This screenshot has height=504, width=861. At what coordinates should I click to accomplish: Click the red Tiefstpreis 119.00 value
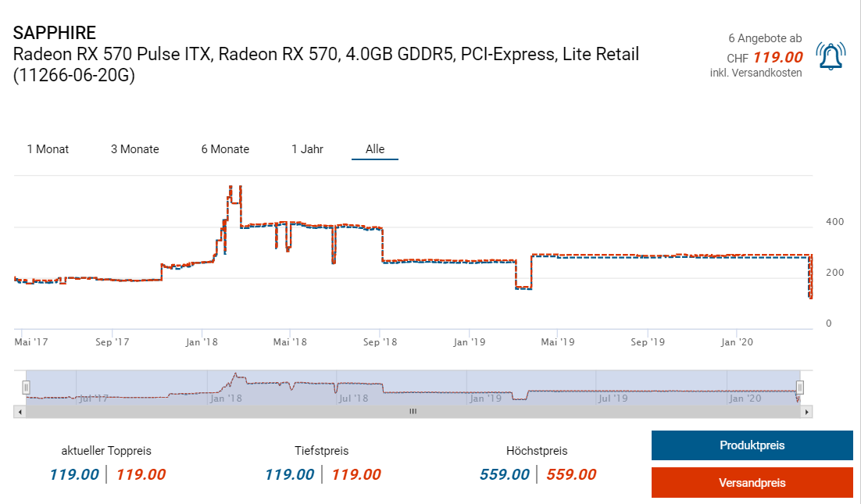[355, 474]
